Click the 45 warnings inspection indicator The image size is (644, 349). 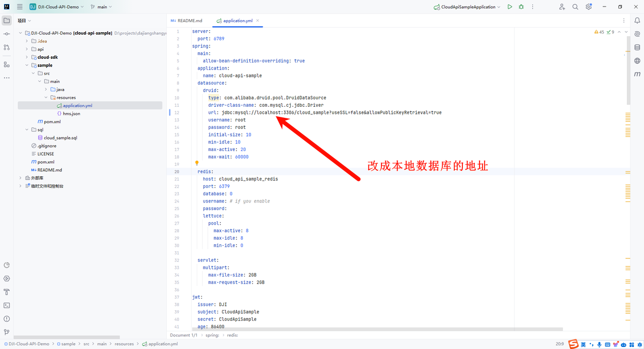click(x=599, y=32)
